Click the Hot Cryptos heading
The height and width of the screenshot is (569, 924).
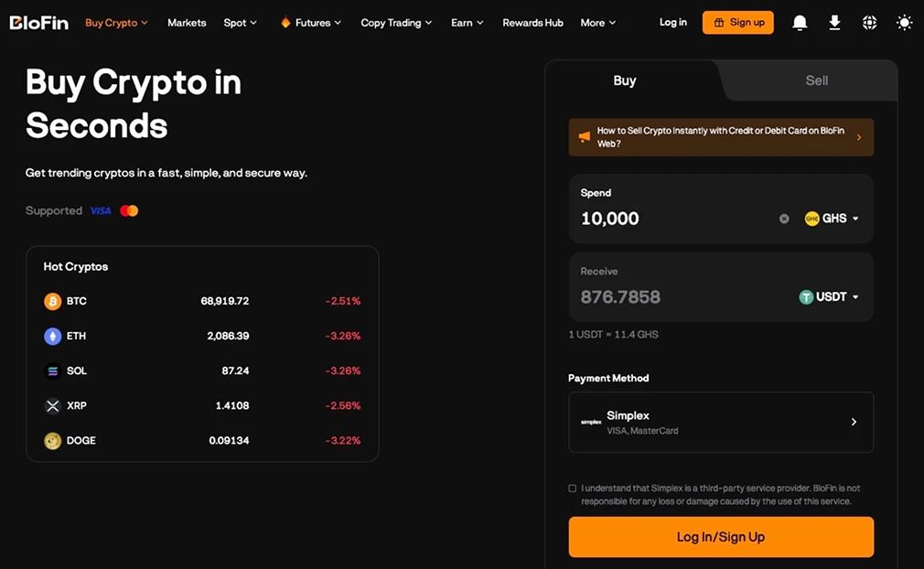click(76, 267)
